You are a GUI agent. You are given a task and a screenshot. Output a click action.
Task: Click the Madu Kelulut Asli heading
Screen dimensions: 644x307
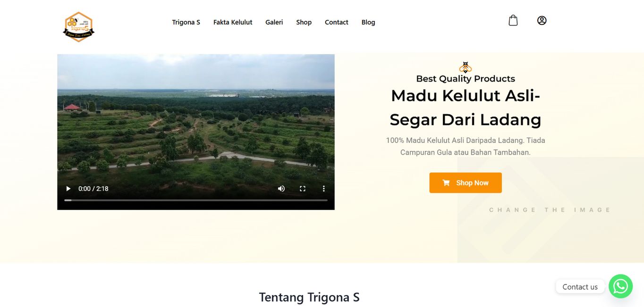click(466, 108)
